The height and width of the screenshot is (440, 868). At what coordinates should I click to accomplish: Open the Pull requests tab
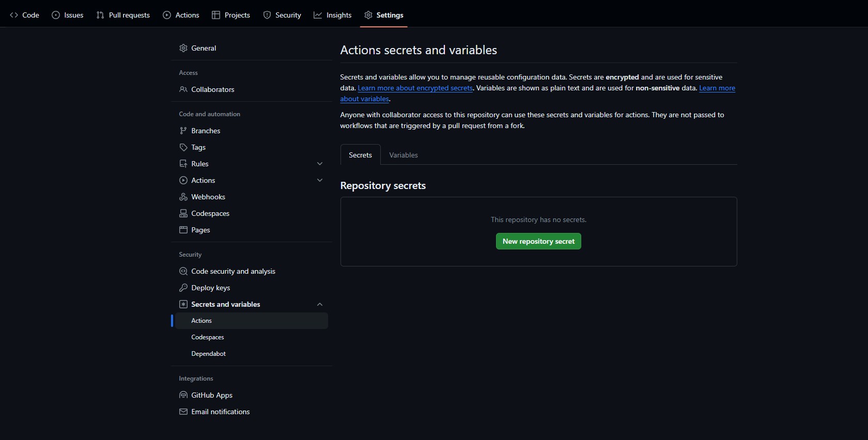[123, 15]
